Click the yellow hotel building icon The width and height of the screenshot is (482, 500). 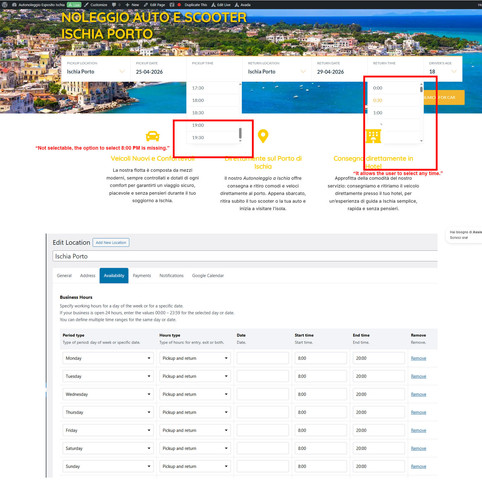(x=373, y=136)
